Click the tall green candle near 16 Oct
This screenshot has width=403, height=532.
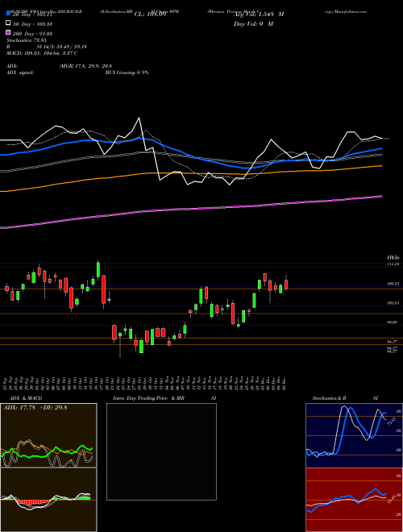98,269
